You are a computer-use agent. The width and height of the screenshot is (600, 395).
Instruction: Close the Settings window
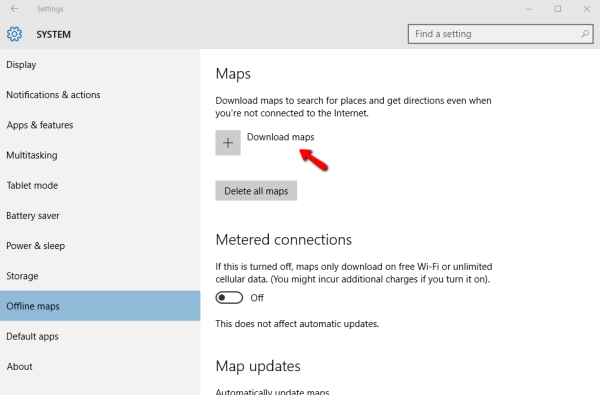point(587,9)
